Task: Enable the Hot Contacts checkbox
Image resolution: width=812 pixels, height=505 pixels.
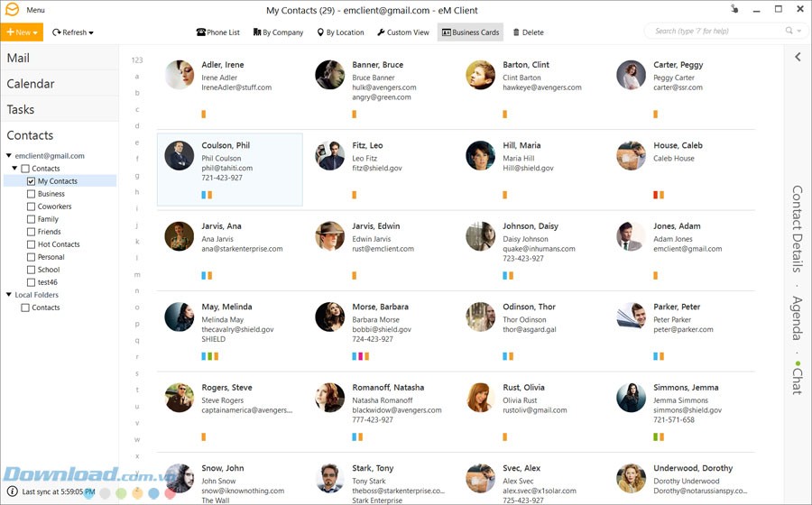Action: tap(31, 244)
